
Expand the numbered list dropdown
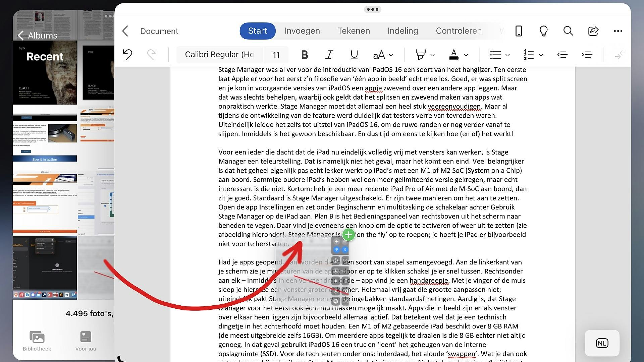[541, 55]
